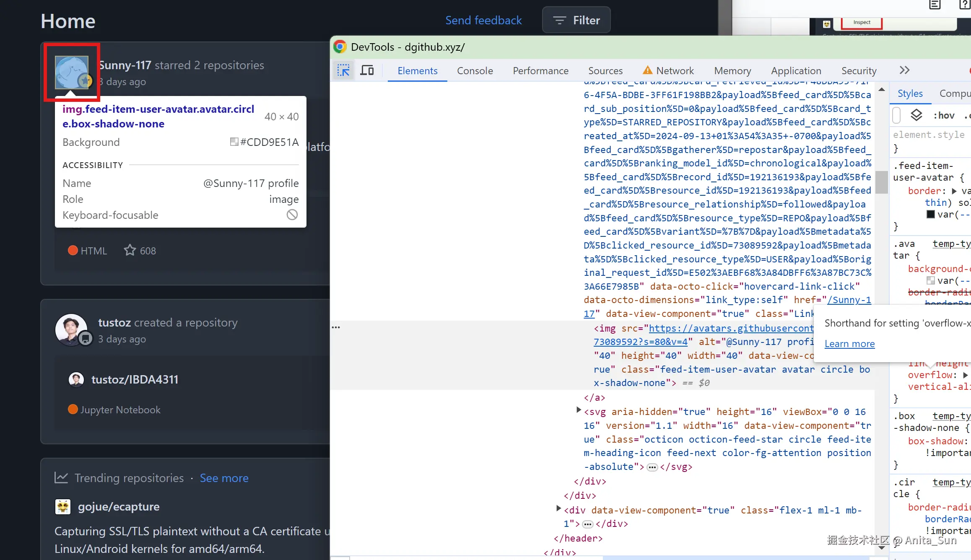Viewport: 971px width, 560px height.
Task: Click the Send feedback link
Action: coord(483,20)
